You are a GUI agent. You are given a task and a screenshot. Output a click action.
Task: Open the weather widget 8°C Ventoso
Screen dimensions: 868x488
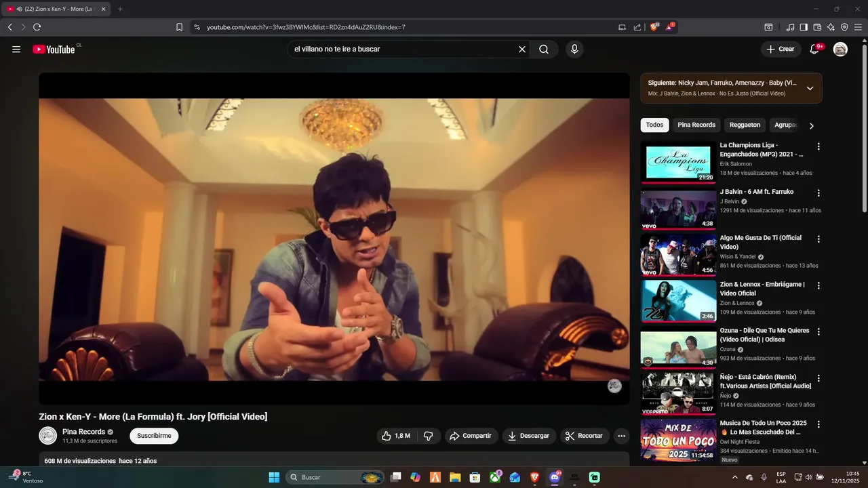coord(26,477)
